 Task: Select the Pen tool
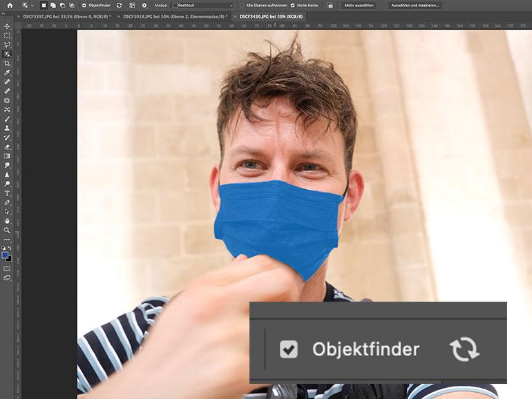coord(7,202)
